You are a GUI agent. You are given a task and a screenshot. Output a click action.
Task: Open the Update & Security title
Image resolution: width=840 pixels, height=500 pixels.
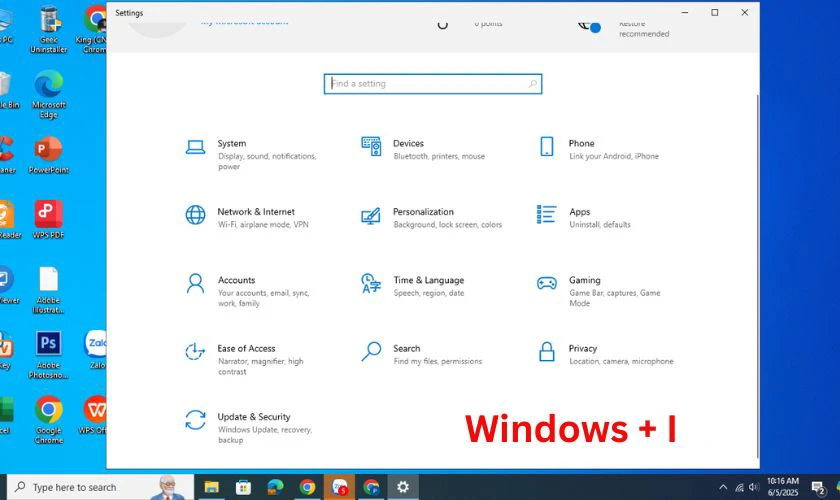254,416
